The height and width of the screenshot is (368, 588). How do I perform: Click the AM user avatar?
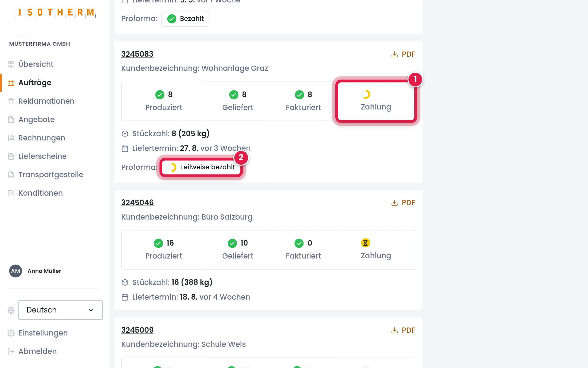16,271
